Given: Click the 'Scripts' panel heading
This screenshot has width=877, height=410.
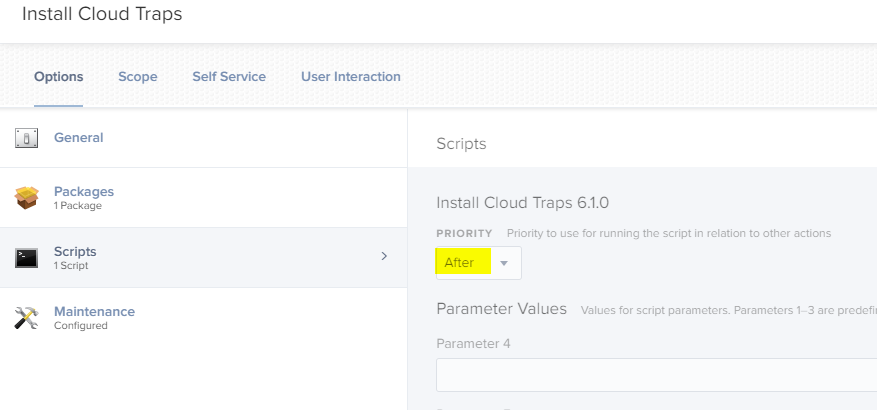Looking at the screenshot, I should [x=461, y=144].
